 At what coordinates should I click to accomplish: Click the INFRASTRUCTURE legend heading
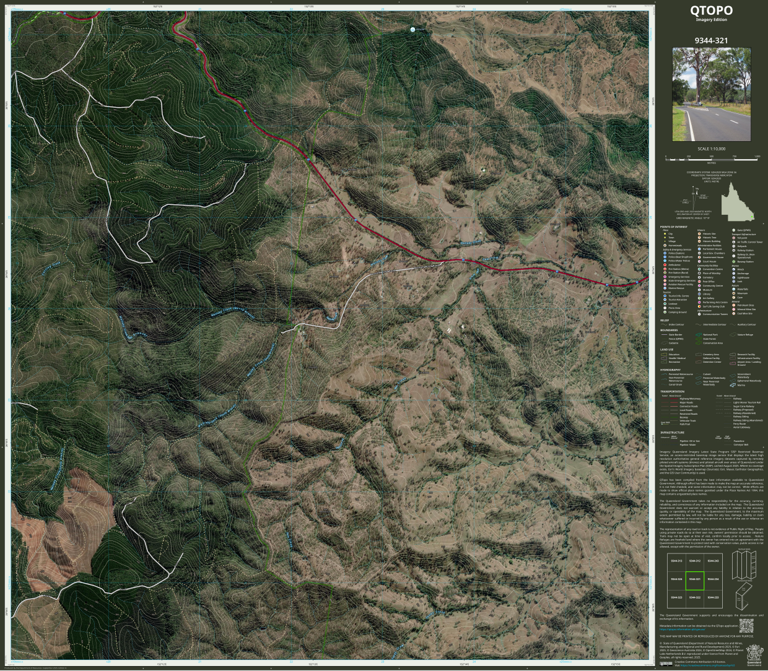[672, 432]
